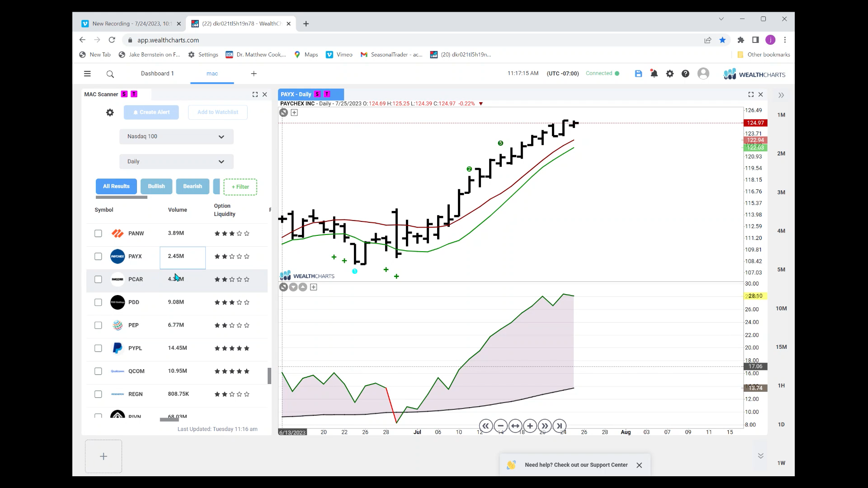Move the lower indicator pane down
The image size is (868, 488).
point(293,287)
